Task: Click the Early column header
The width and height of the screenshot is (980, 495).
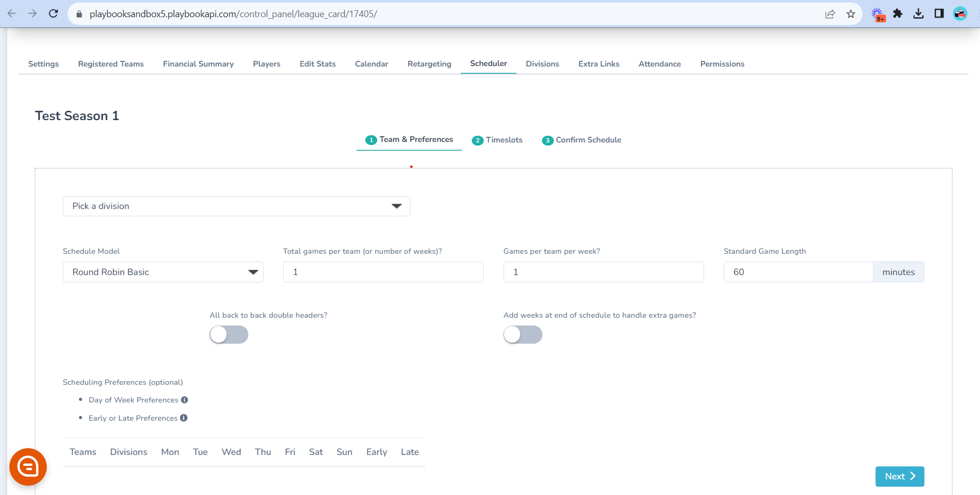Action: [377, 452]
